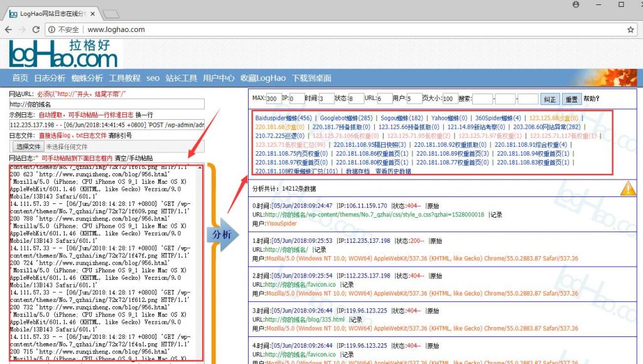Open the /blog/335.html URL link
643x364 pixels.
305,319
